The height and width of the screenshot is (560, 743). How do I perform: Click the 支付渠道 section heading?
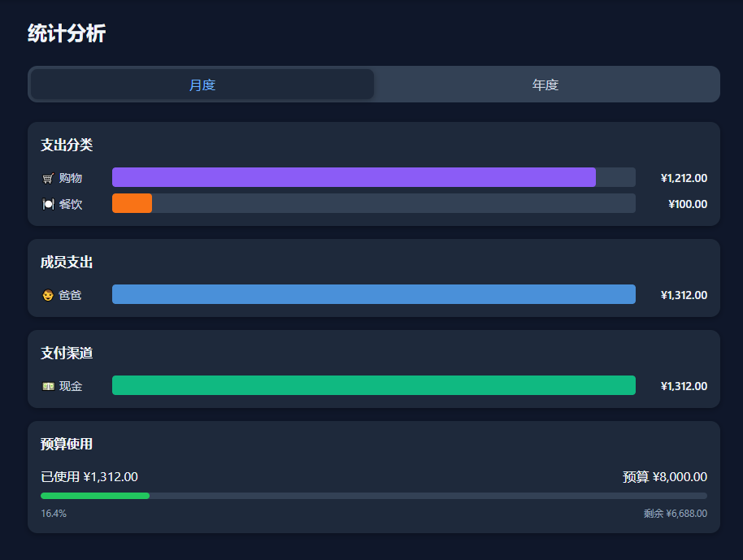[x=67, y=353]
